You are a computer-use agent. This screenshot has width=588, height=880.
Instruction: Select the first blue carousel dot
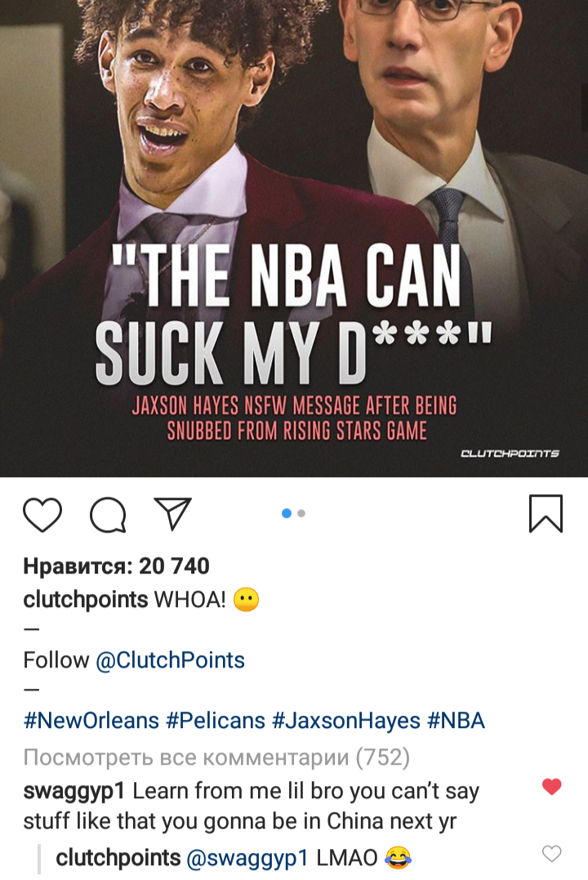(x=286, y=513)
